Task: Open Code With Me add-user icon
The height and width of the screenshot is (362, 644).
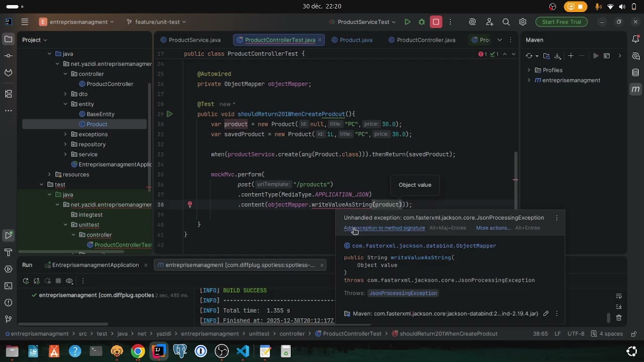Action: coord(490,22)
